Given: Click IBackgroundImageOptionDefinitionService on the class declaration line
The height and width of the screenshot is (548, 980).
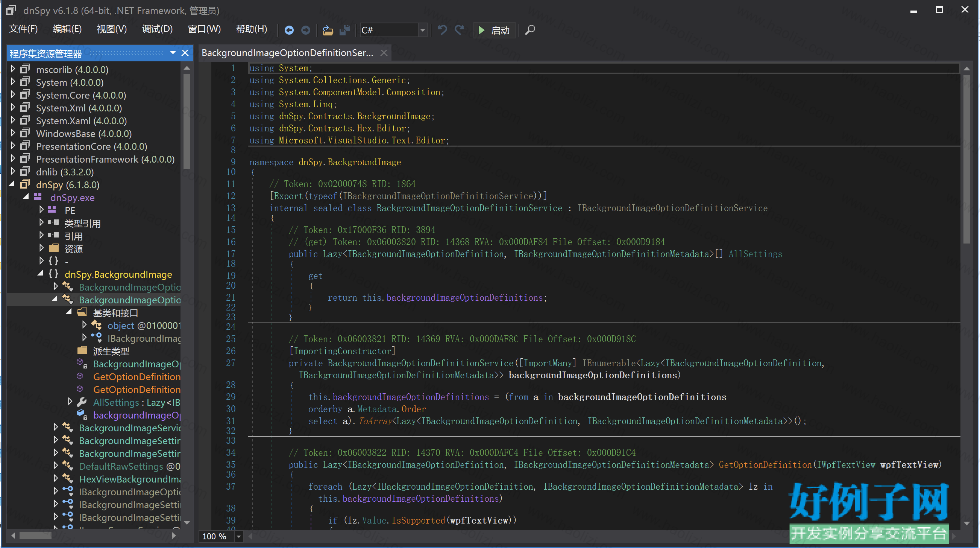Looking at the screenshot, I should 672,208.
